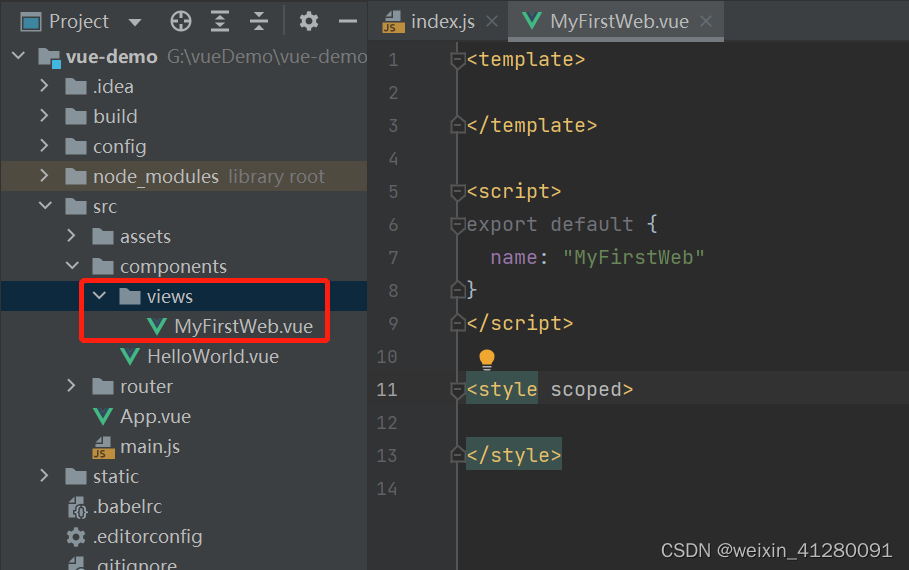The image size is (909, 570).
Task: Click the fold marker at closing style tag
Action: pos(457,455)
